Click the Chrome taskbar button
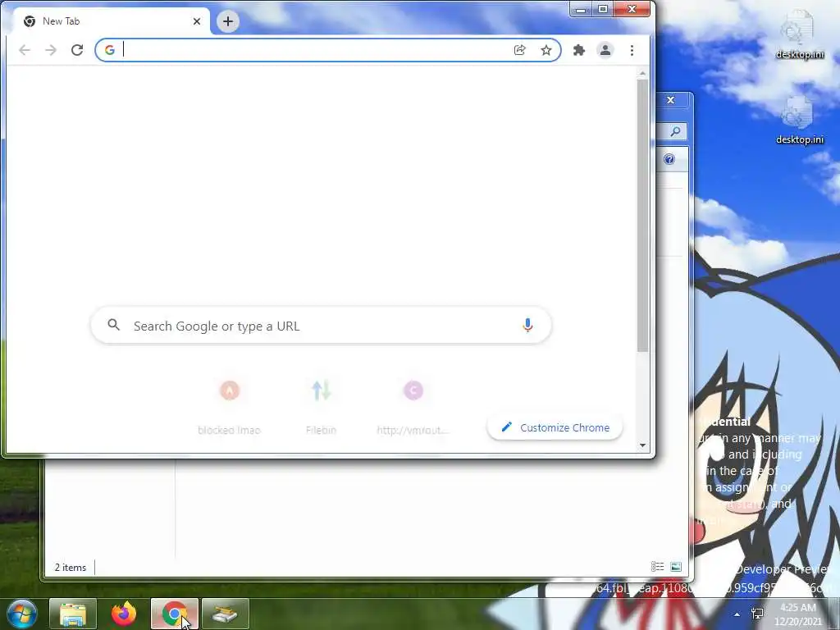Screen dimensions: 840x630 [175, 614]
